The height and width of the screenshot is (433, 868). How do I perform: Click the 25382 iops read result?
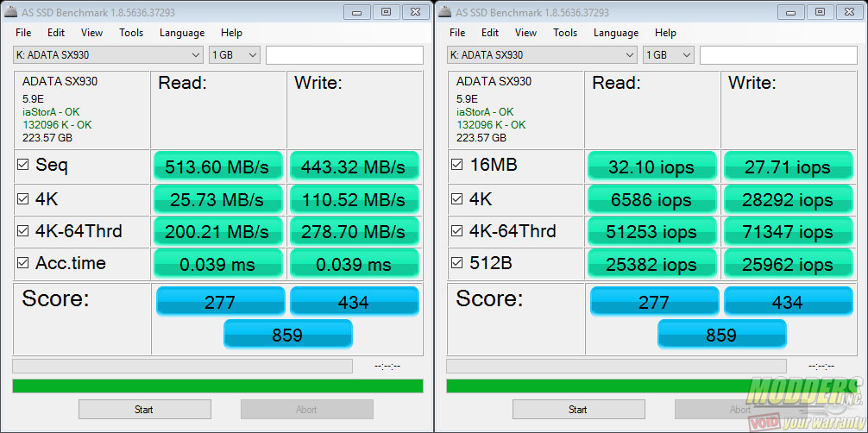[652, 264]
